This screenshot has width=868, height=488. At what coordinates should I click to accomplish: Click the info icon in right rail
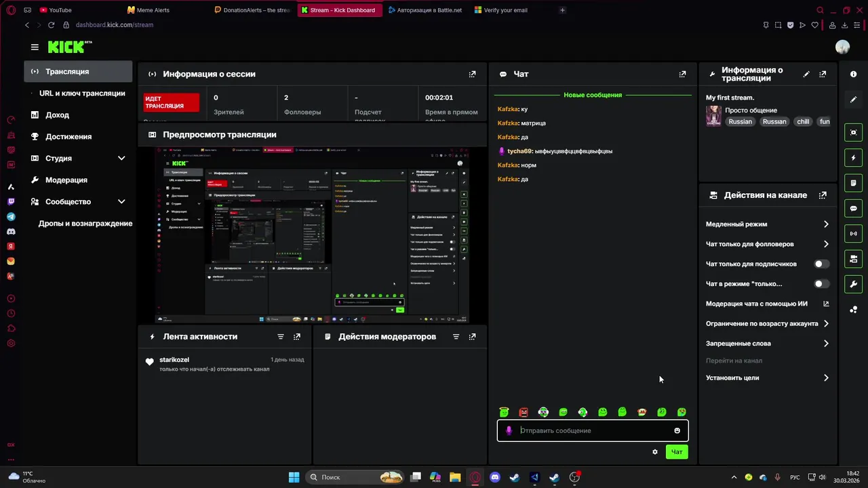pyautogui.click(x=854, y=74)
